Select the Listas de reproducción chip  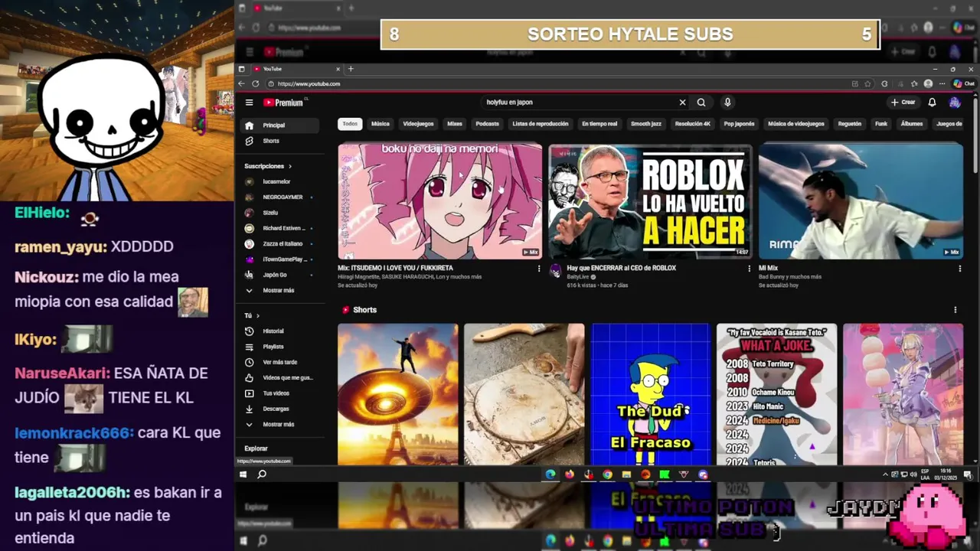click(541, 124)
